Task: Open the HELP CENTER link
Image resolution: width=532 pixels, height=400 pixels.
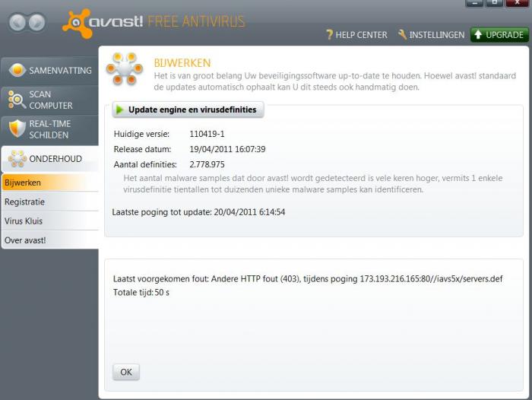Action: pyautogui.click(x=356, y=35)
